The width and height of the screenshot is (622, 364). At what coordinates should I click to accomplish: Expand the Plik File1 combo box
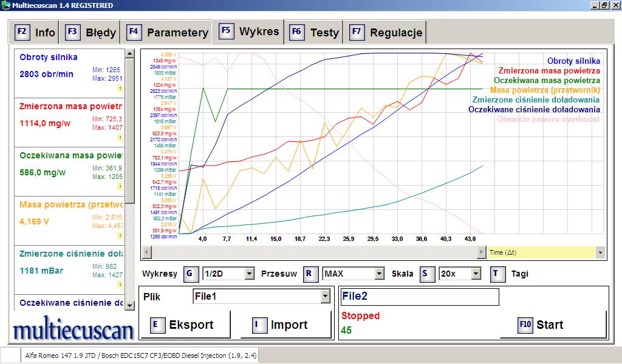[325, 297]
